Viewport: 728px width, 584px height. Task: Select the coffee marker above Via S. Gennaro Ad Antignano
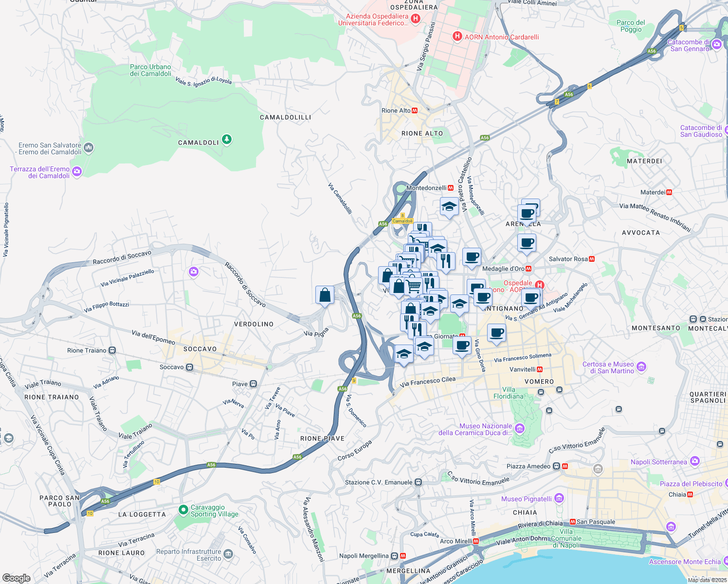point(531,298)
